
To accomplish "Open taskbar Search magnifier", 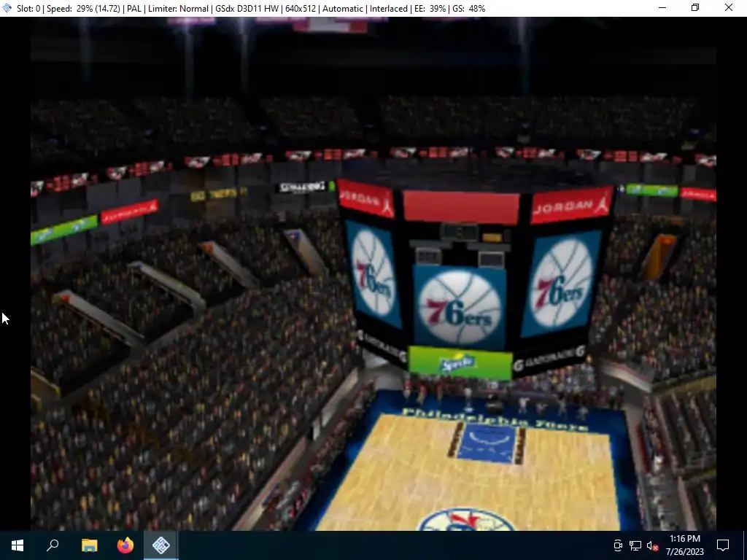I will [53, 545].
